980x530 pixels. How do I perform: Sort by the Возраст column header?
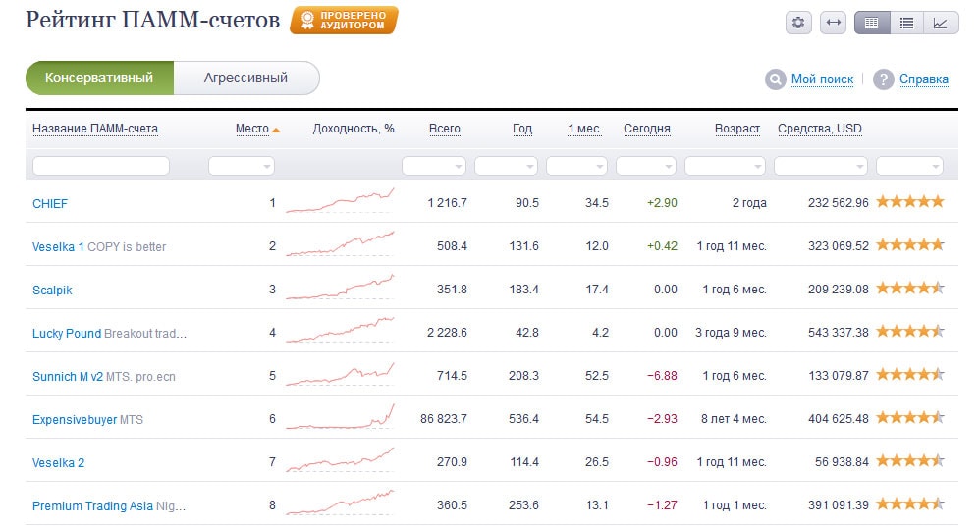(x=736, y=129)
